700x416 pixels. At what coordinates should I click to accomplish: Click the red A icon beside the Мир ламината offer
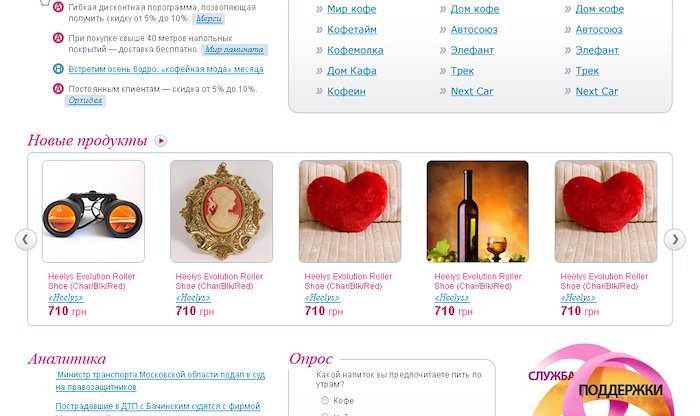click(x=58, y=38)
